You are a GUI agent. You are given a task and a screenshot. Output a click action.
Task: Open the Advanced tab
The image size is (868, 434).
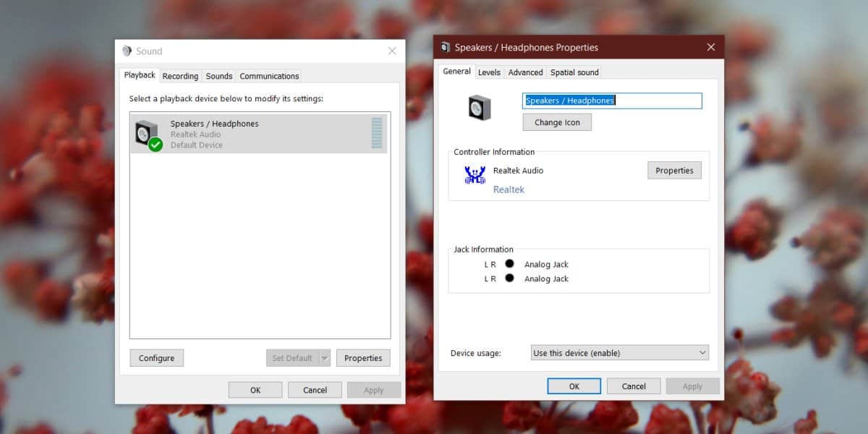click(525, 72)
